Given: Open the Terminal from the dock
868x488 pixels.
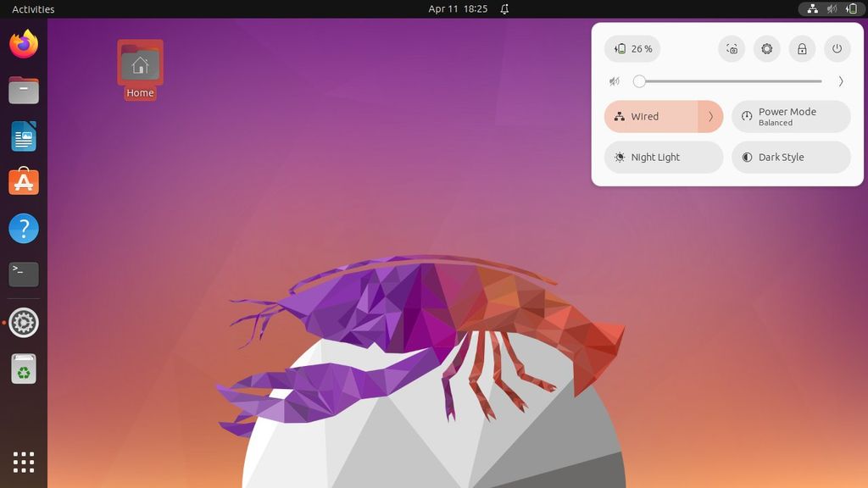Looking at the screenshot, I should coord(23,274).
